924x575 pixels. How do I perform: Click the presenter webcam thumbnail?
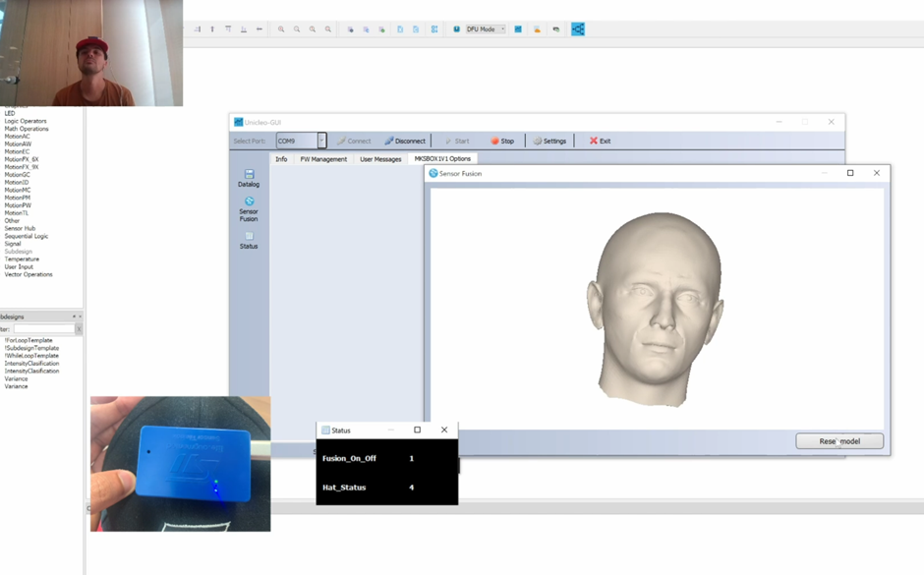point(91,53)
